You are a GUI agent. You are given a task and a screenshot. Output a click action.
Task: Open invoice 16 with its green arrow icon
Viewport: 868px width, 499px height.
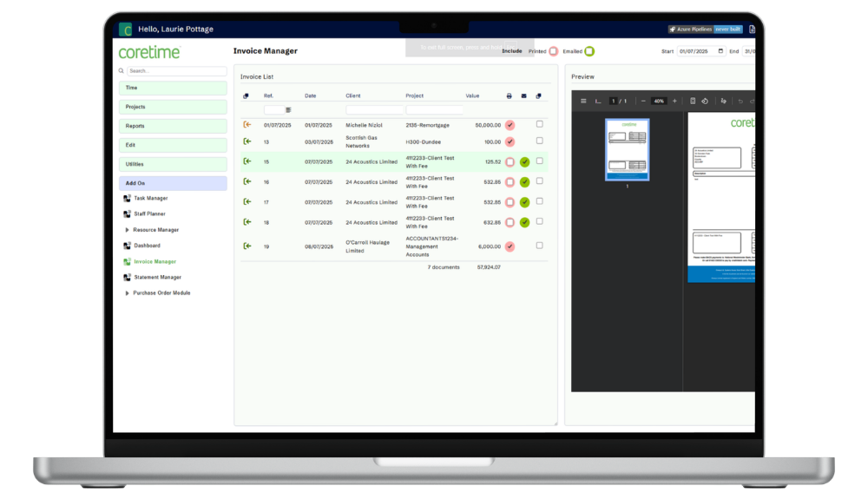pyautogui.click(x=247, y=181)
